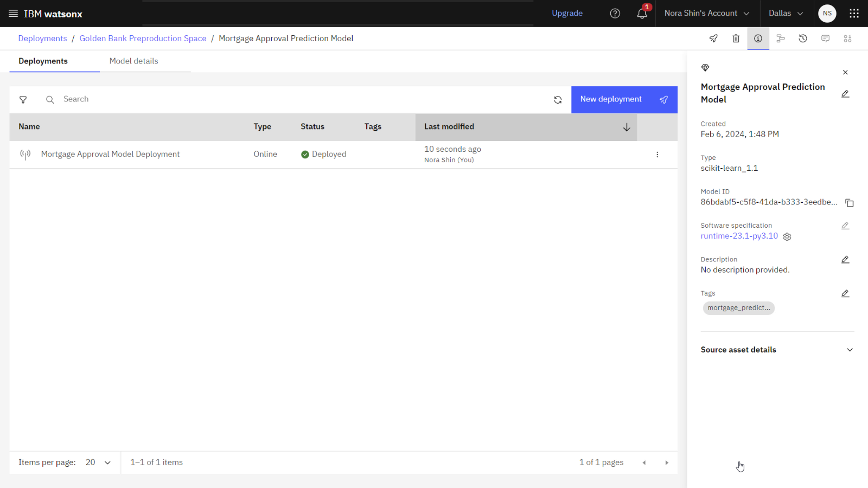The width and height of the screenshot is (868, 488).
Task: Click the filter funnel icon
Action: click(23, 100)
